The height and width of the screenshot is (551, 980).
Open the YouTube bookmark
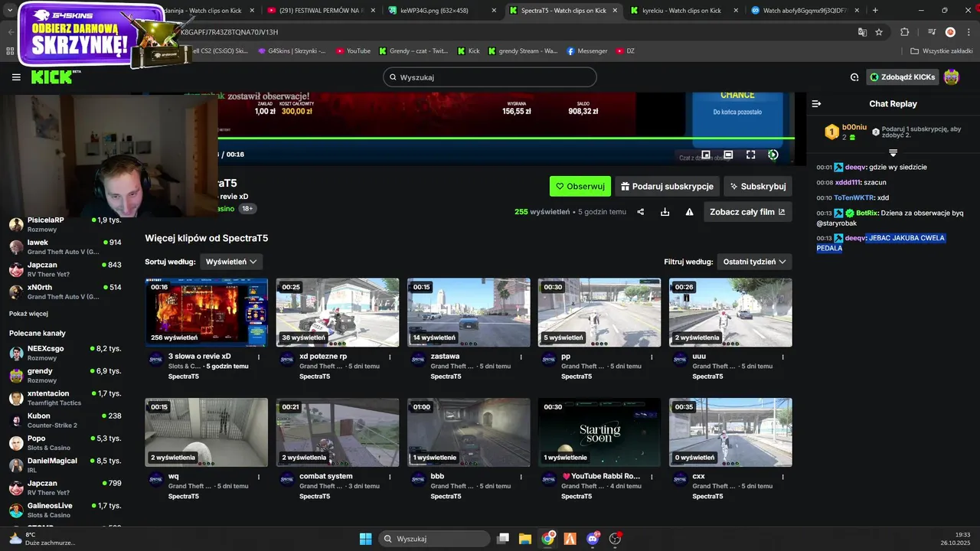coord(353,51)
